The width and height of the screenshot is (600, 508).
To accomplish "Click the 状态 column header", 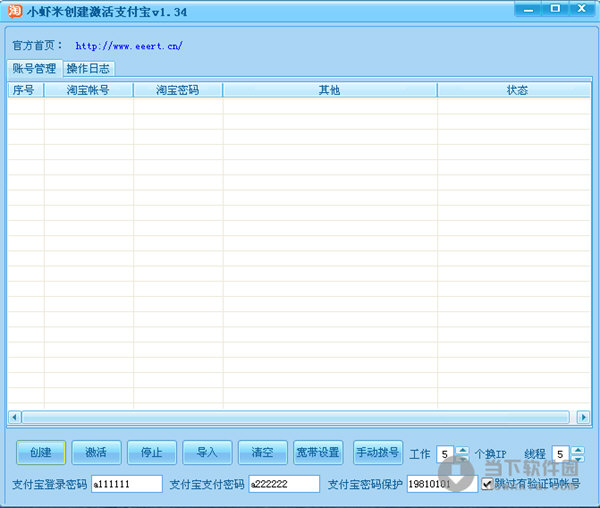I will [514, 90].
